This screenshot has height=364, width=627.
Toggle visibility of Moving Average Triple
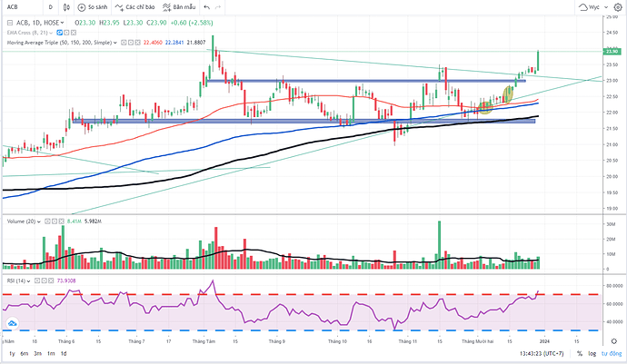[124, 43]
